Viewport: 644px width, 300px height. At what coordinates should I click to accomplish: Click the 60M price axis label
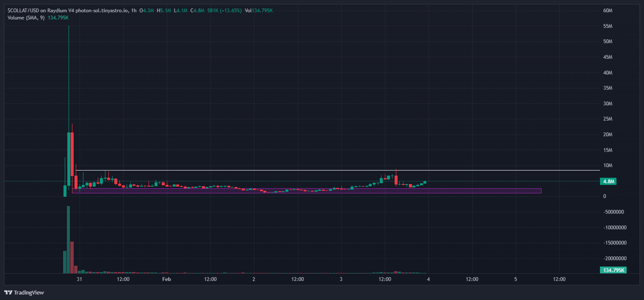click(x=608, y=11)
